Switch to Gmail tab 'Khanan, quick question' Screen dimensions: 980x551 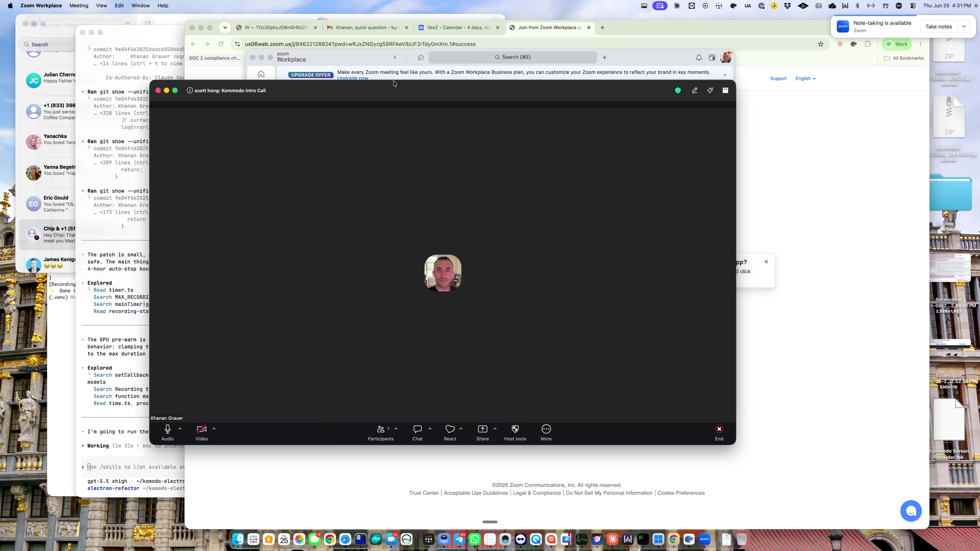pyautogui.click(x=367, y=27)
